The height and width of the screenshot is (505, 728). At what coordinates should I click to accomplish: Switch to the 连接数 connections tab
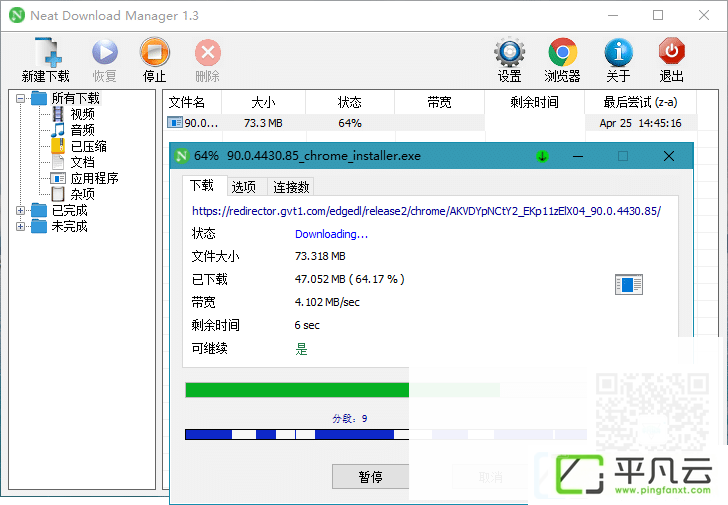click(x=291, y=187)
